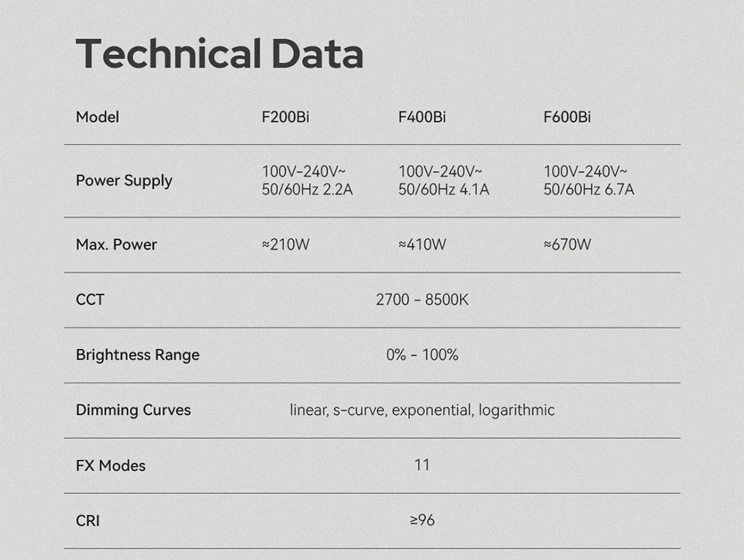
Task: Click the ≈670W max power value
Action: [567, 244]
